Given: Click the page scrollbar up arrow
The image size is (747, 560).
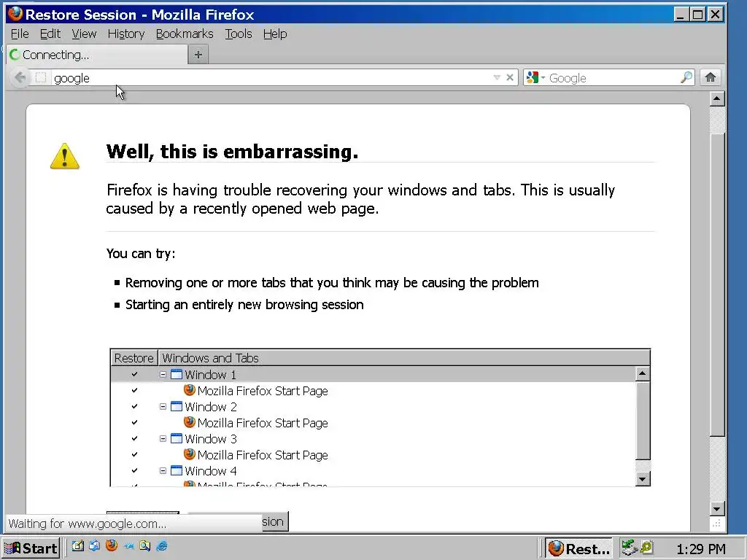Looking at the screenshot, I should click(x=717, y=98).
